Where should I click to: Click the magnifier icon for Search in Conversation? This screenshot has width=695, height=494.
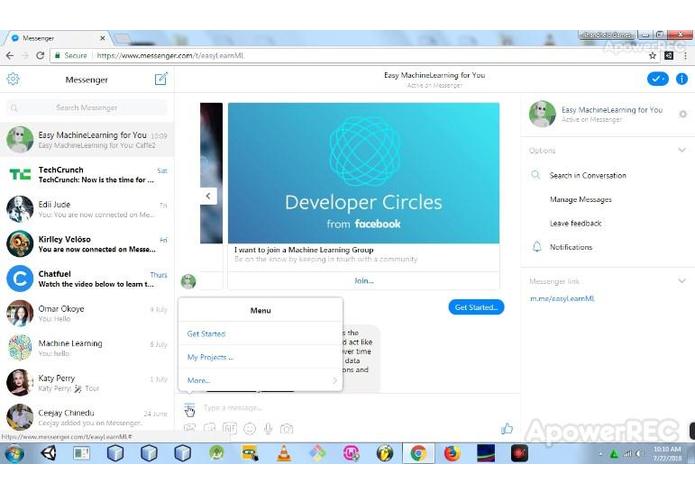tap(535, 175)
